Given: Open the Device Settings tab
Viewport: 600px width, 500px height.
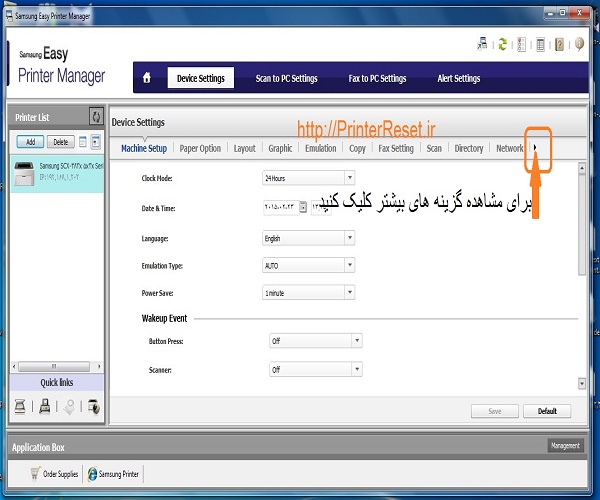Looking at the screenshot, I should (x=201, y=78).
